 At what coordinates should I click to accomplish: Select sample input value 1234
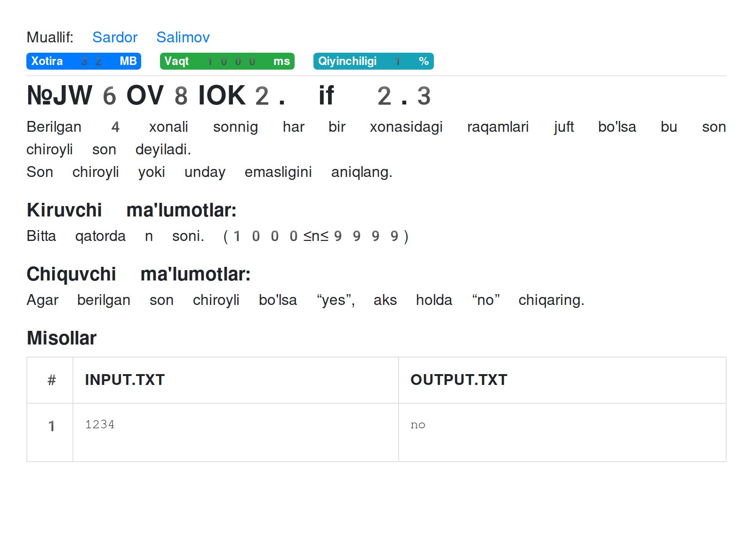point(100,424)
